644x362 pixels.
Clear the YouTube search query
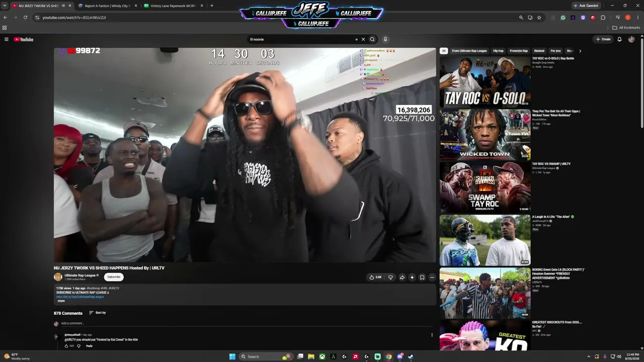point(363,39)
